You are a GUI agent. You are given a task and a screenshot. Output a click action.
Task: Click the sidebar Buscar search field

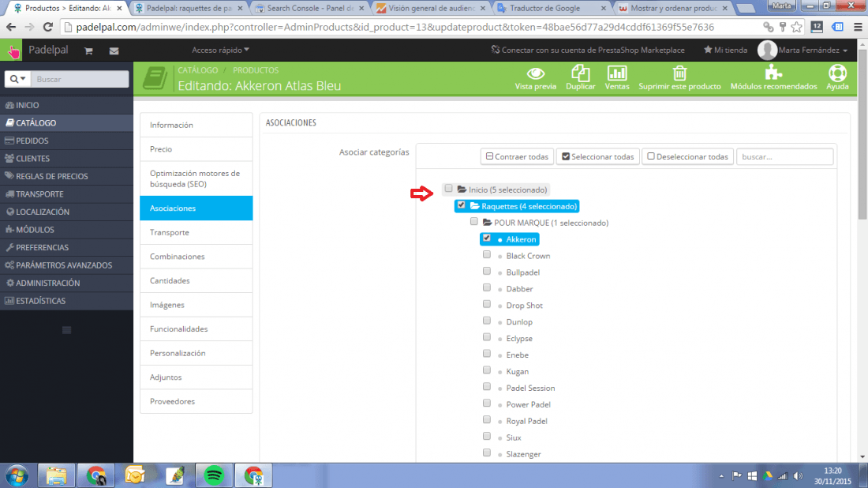click(80, 79)
